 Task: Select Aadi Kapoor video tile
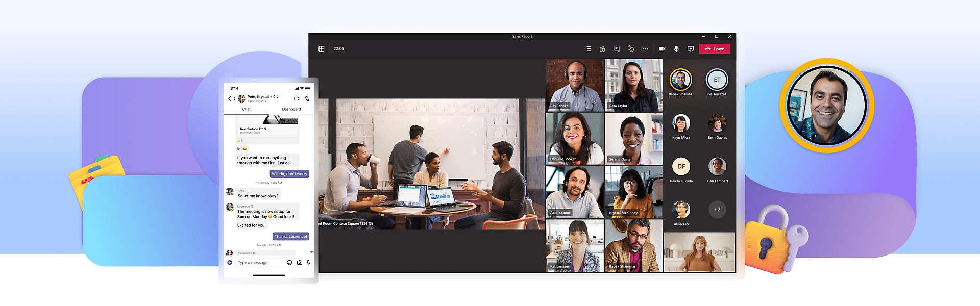[575, 192]
